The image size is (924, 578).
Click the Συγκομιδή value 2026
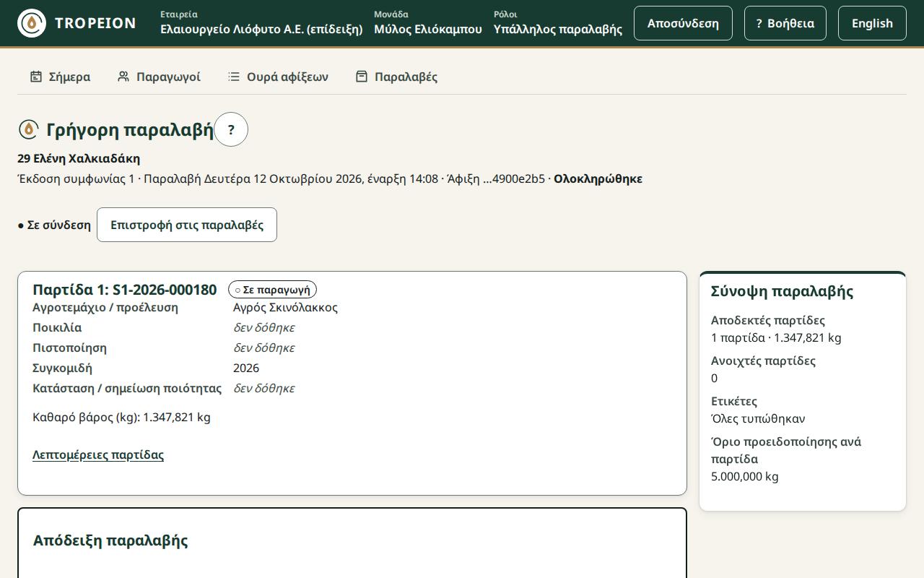pos(246,368)
